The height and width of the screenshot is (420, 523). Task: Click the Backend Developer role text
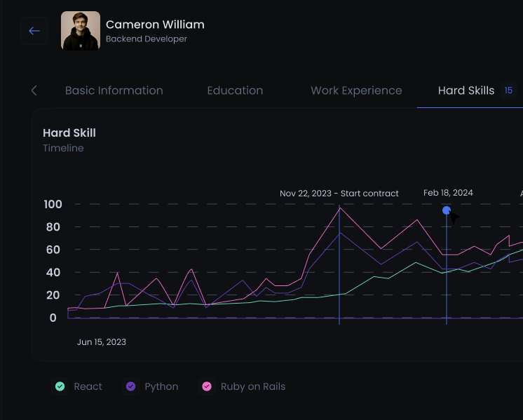click(147, 39)
